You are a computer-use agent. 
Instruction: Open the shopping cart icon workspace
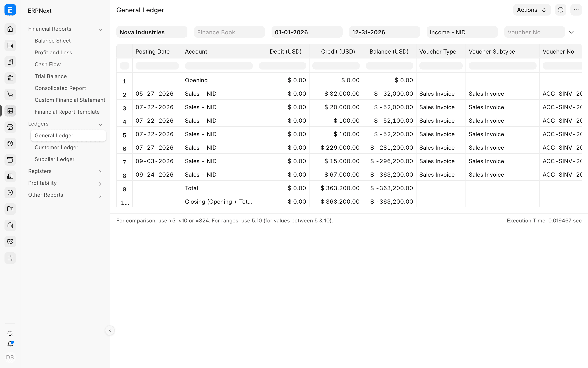tap(10, 94)
